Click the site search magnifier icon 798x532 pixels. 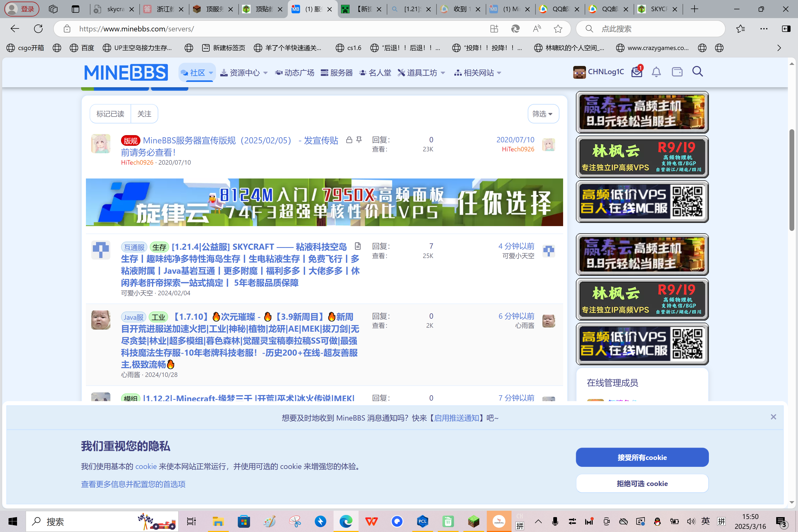[x=697, y=72]
